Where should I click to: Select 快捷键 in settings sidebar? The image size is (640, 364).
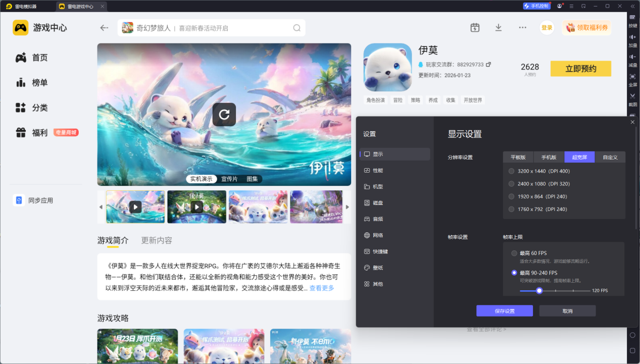(395, 251)
